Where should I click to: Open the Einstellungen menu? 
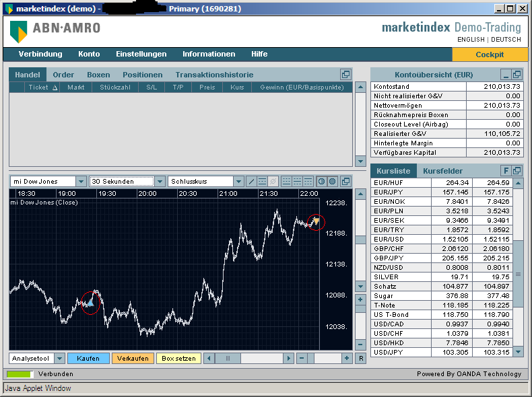coord(141,54)
